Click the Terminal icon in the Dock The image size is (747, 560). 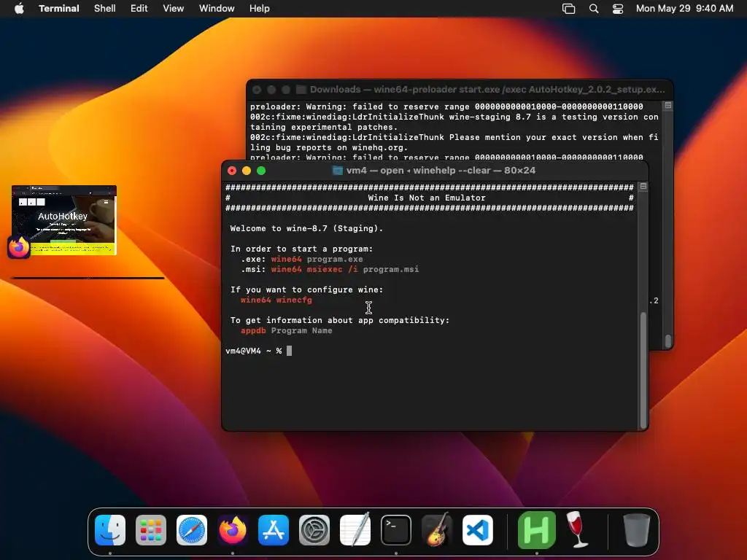[396, 530]
